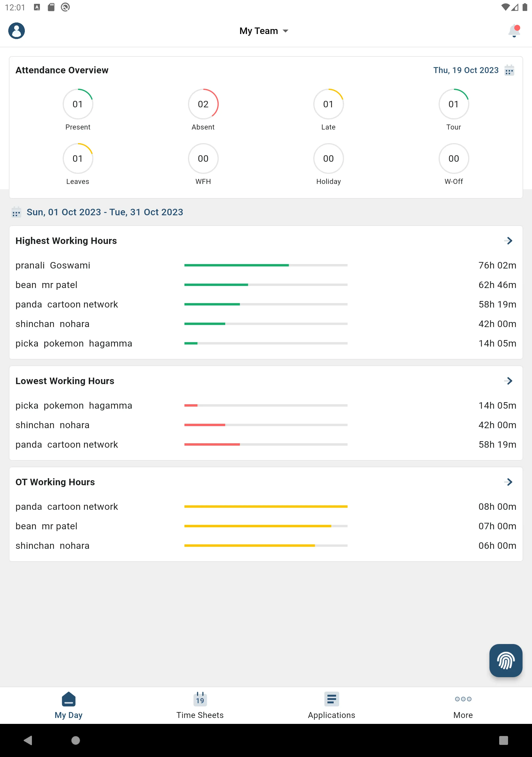Expand Lowest Working Hours arrow

(x=509, y=381)
